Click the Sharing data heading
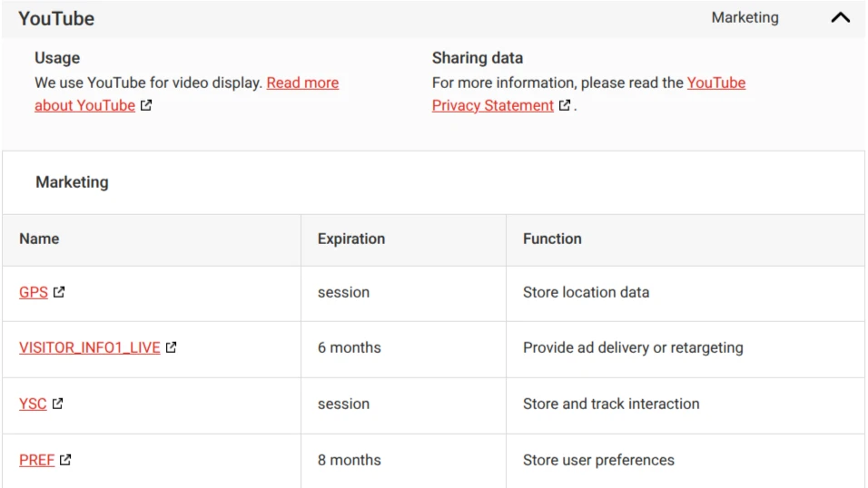This screenshot has height=488, width=868. click(478, 57)
